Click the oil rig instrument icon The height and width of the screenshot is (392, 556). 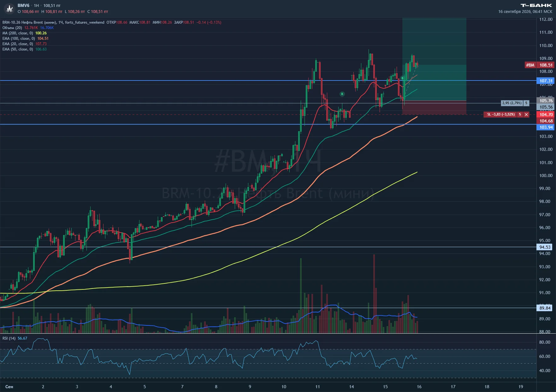pos(9,9)
